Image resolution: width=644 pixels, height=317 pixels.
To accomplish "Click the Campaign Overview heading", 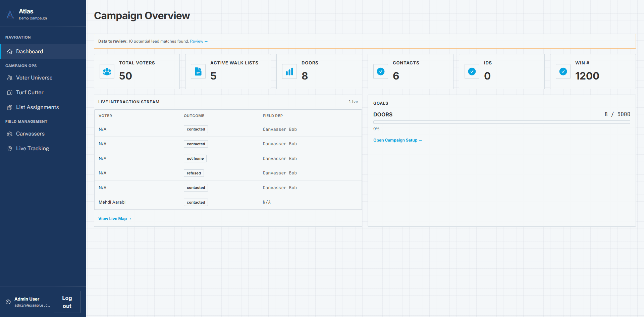I will [x=142, y=16].
